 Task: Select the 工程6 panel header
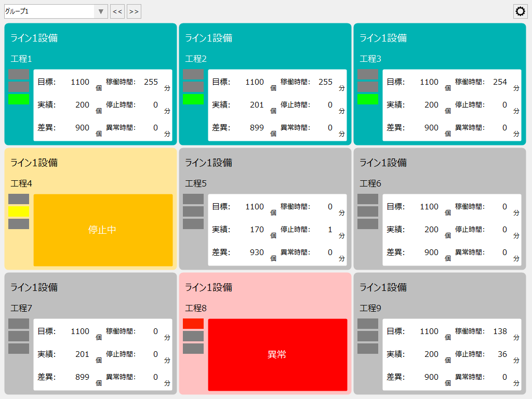pos(370,183)
